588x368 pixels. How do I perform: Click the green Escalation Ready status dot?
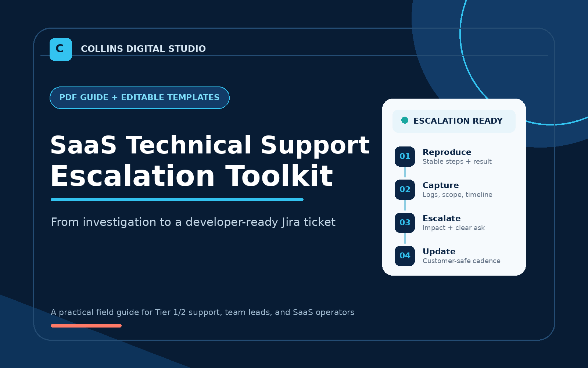point(405,120)
